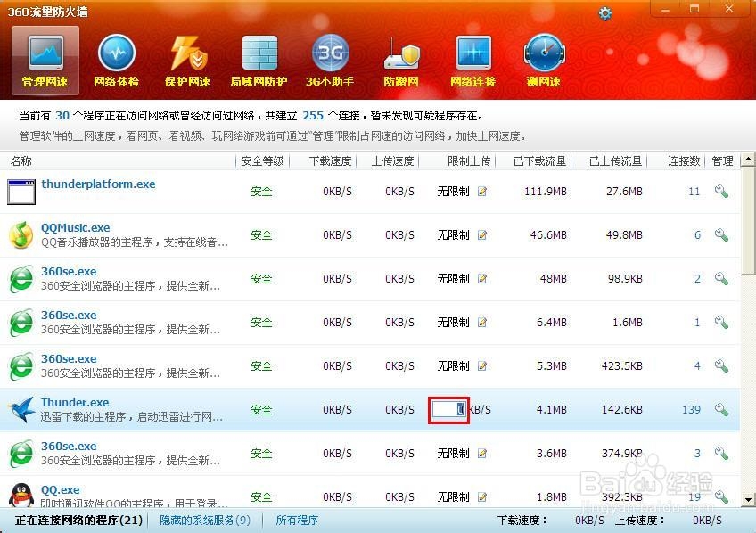Edit upload limit for thunderplatform.exe

pos(482,192)
